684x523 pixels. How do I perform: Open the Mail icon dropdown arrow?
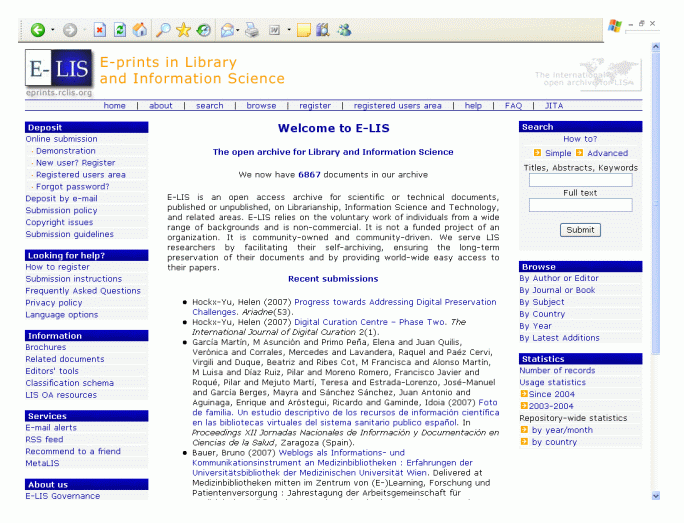point(241,30)
